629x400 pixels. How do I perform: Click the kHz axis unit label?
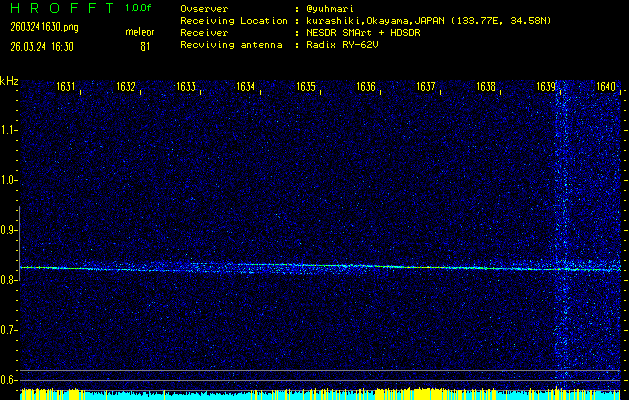[9, 81]
